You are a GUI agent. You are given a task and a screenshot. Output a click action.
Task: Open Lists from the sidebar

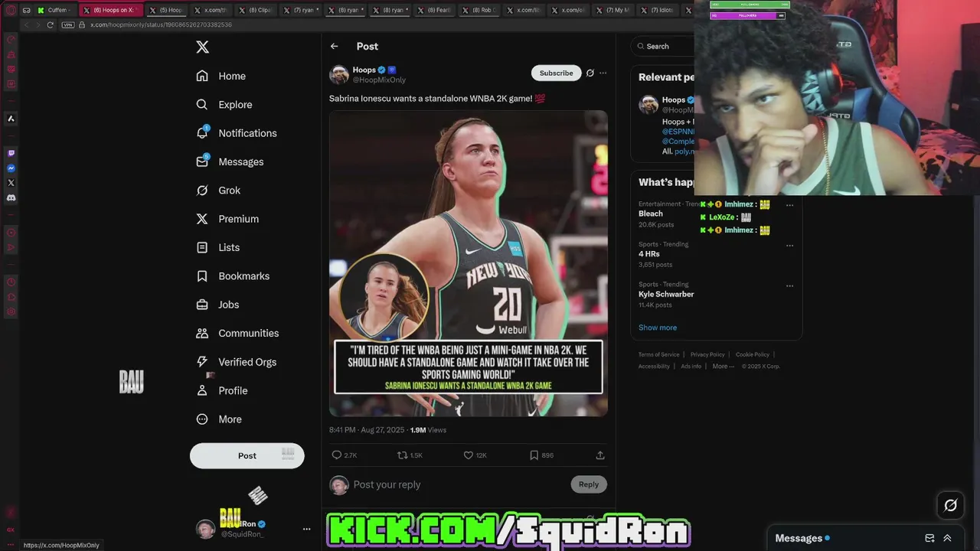218,247
